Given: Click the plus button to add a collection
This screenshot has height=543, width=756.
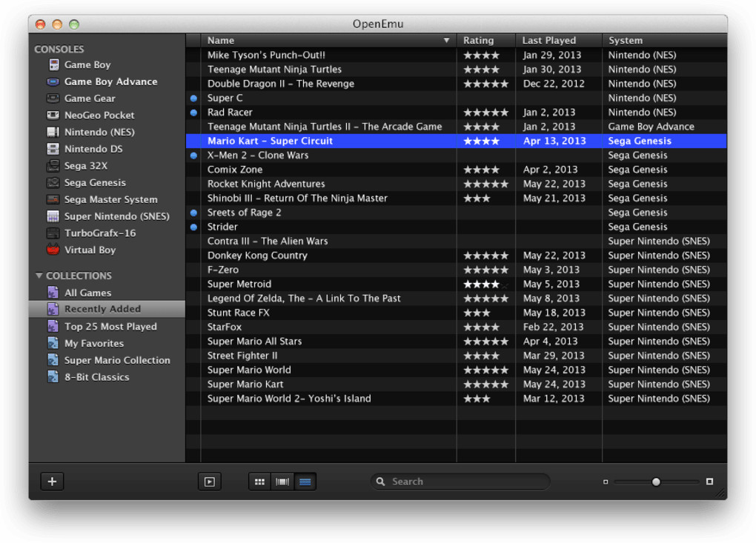Looking at the screenshot, I should (52, 482).
